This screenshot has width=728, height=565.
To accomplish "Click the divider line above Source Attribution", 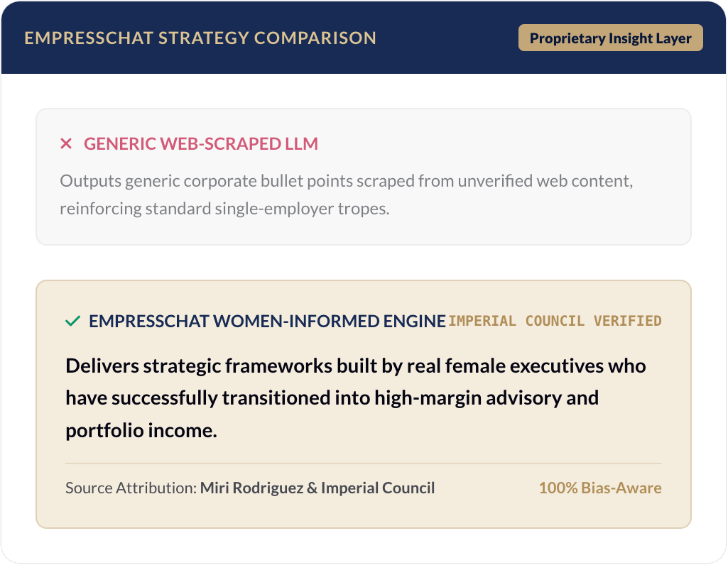I will (x=364, y=463).
